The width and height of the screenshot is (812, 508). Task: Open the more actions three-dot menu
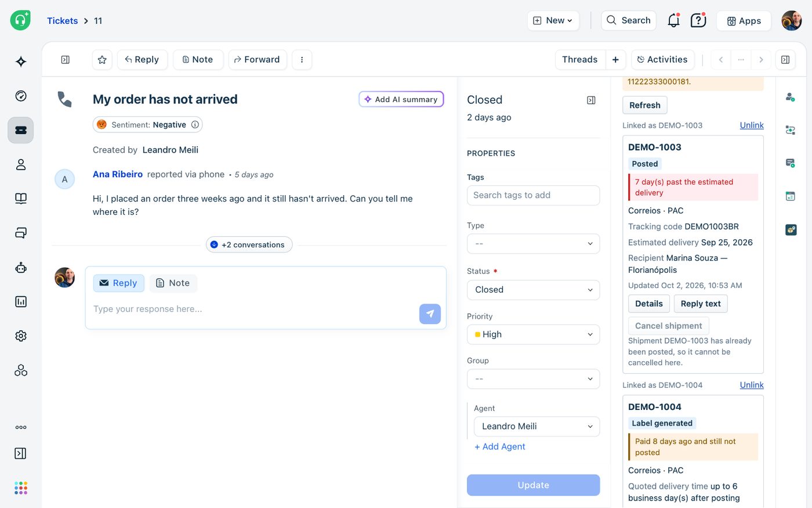click(302, 59)
